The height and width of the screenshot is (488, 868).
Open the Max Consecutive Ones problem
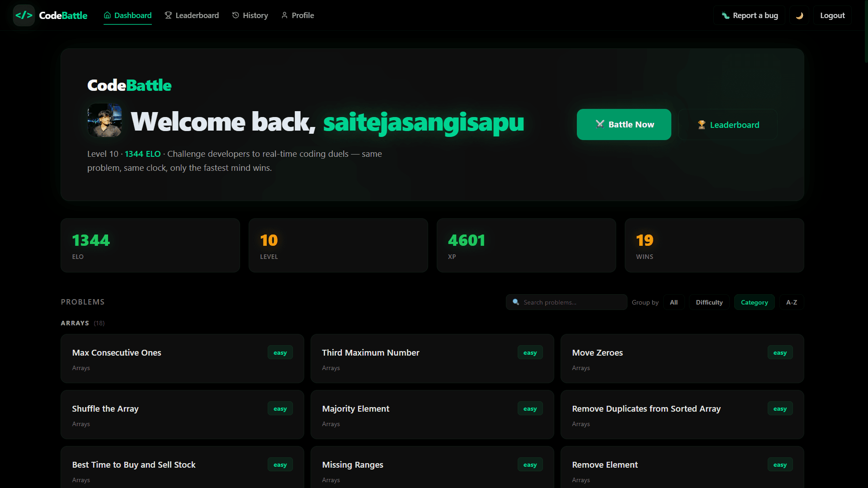pos(182,359)
